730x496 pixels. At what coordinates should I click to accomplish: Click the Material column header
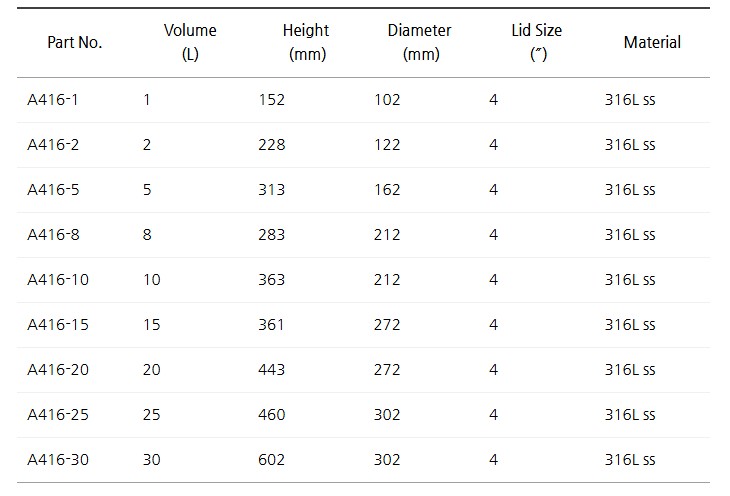tap(652, 42)
